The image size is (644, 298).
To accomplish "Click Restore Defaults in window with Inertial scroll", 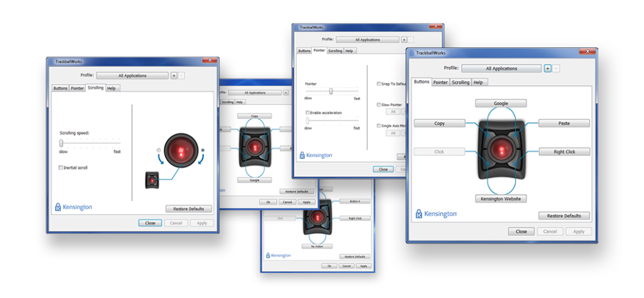I will pos(188,209).
